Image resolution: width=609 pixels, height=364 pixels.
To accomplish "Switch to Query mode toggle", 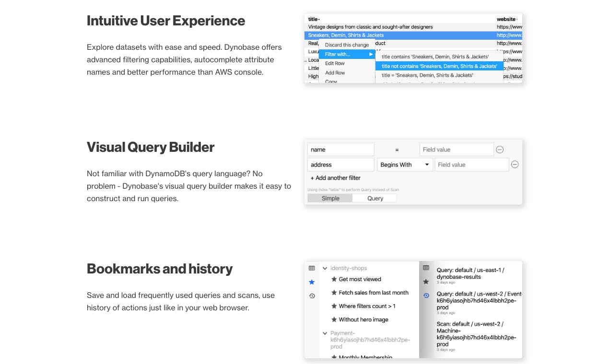I will point(375,198).
